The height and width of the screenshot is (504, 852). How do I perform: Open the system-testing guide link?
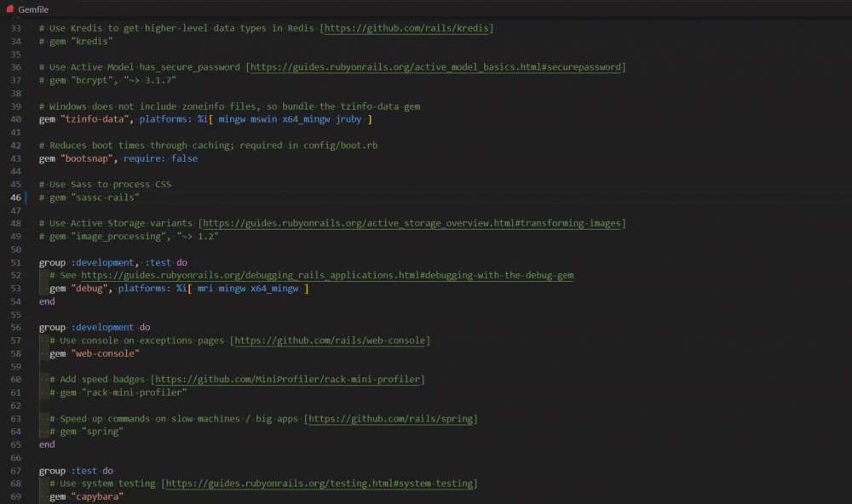(x=319, y=483)
